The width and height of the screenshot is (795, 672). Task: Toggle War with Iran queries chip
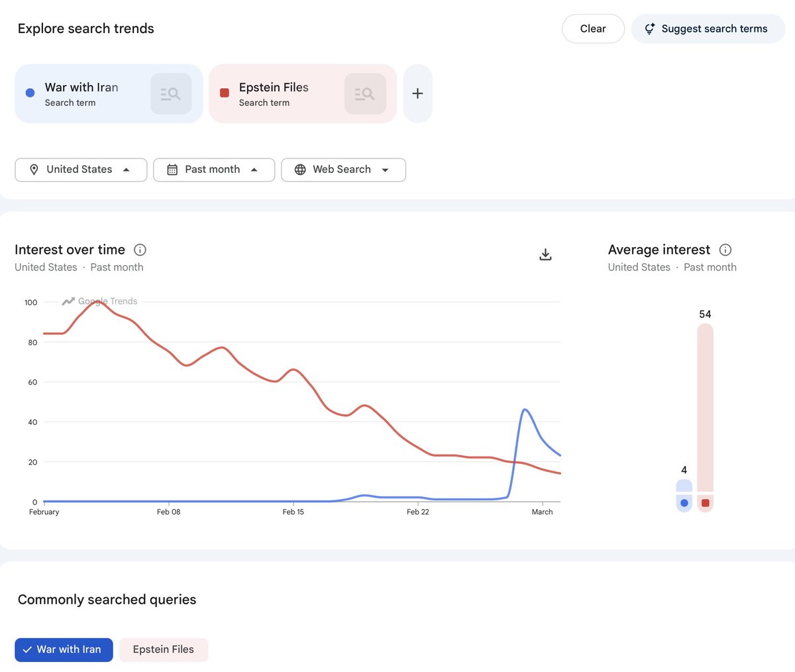click(x=64, y=649)
